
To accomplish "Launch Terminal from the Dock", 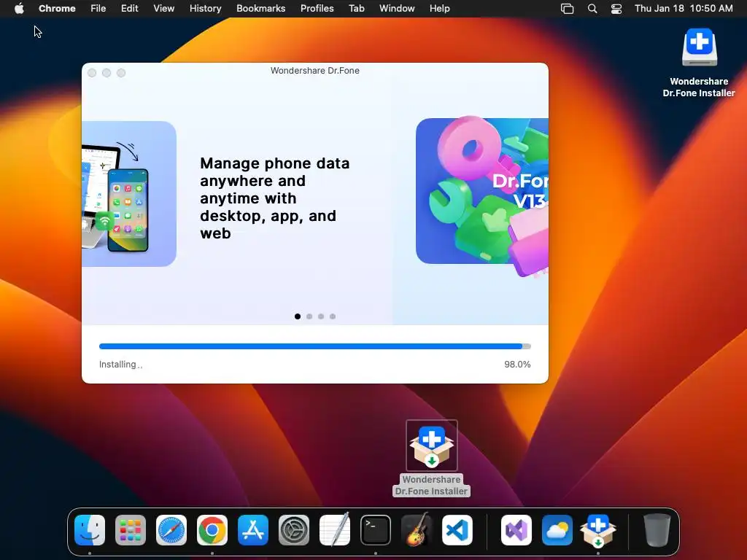I will (x=376, y=530).
